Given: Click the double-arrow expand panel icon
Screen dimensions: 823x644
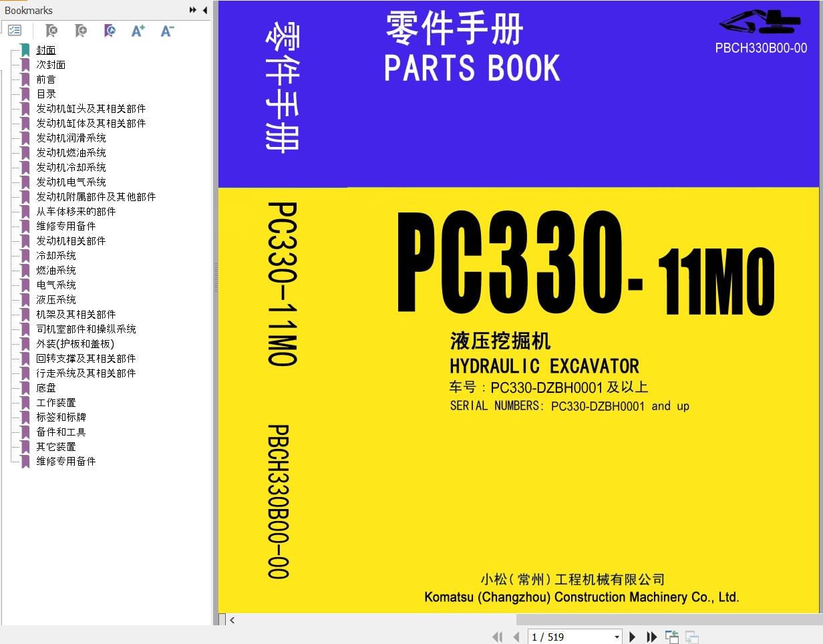Looking at the screenshot, I should (x=192, y=10).
